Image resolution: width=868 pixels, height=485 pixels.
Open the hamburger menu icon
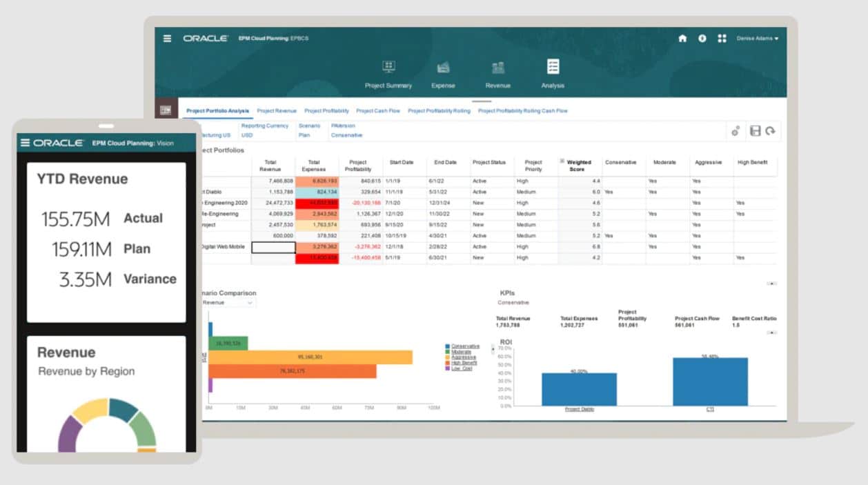tap(166, 39)
